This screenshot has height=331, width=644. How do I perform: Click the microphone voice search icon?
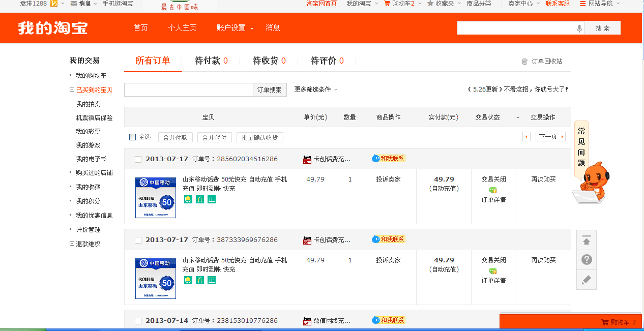point(579,28)
